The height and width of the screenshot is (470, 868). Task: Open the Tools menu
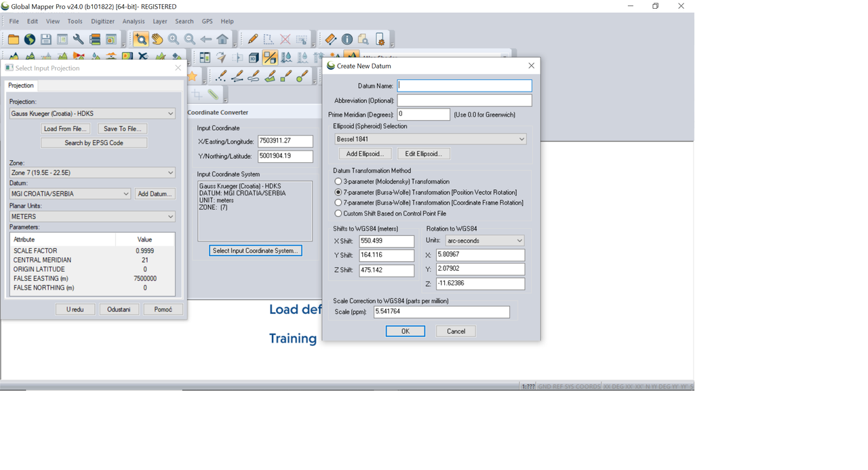tap(75, 21)
